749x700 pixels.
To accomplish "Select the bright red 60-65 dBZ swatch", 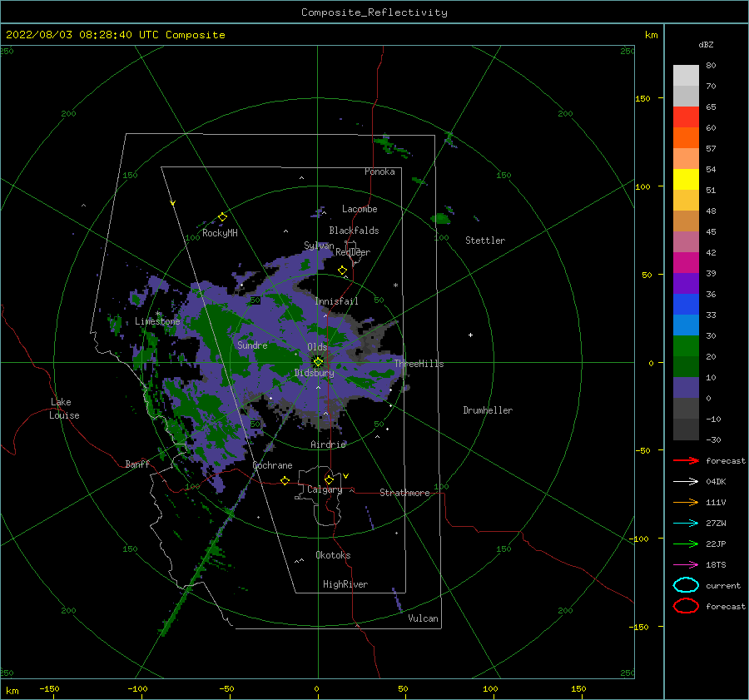I will coord(686,117).
